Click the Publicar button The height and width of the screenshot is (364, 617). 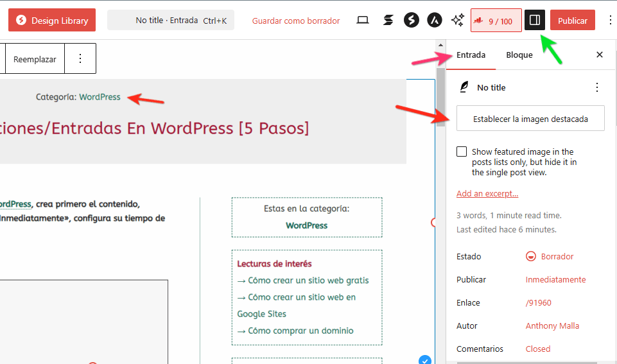point(573,20)
